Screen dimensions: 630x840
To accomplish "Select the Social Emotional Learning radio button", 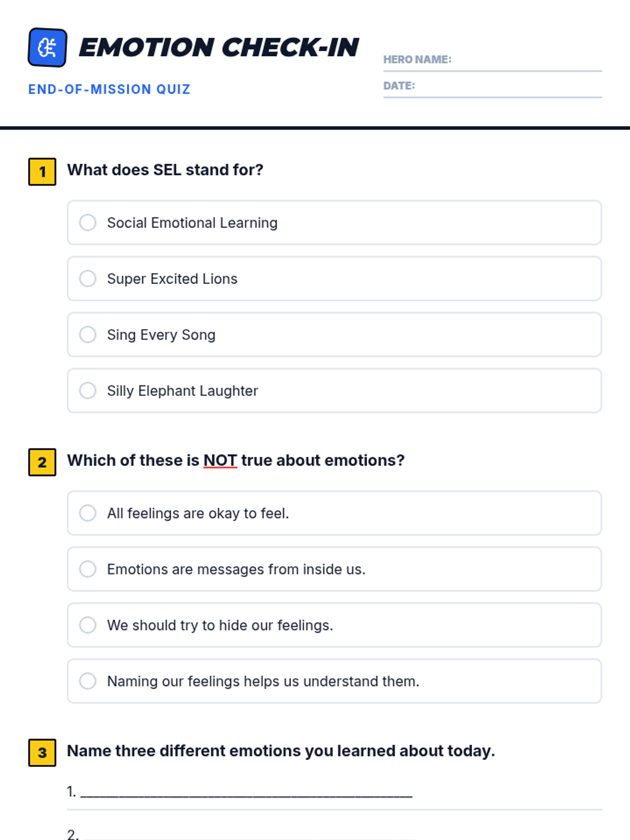I will click(x=88, y=223).
